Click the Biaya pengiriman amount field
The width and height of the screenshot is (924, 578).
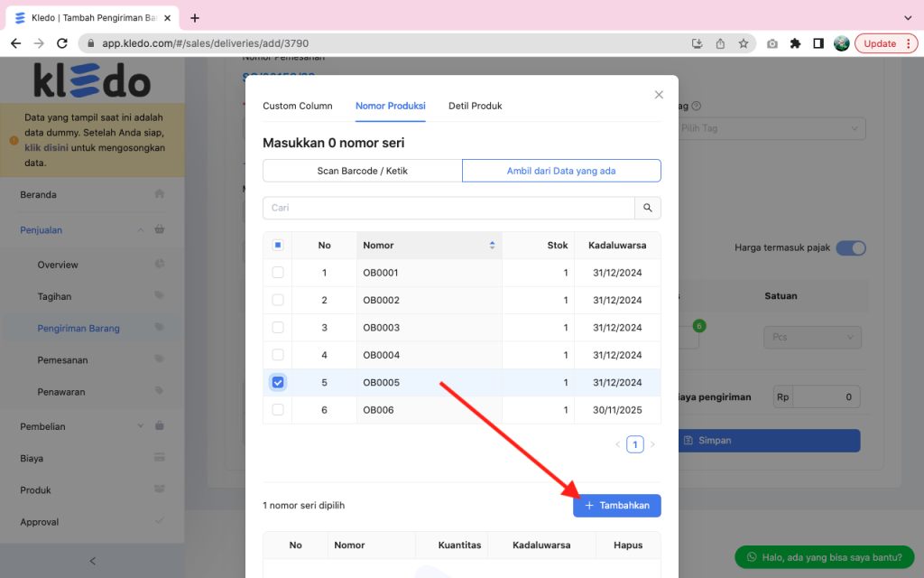pyautogui.click(x=827, y=397)
